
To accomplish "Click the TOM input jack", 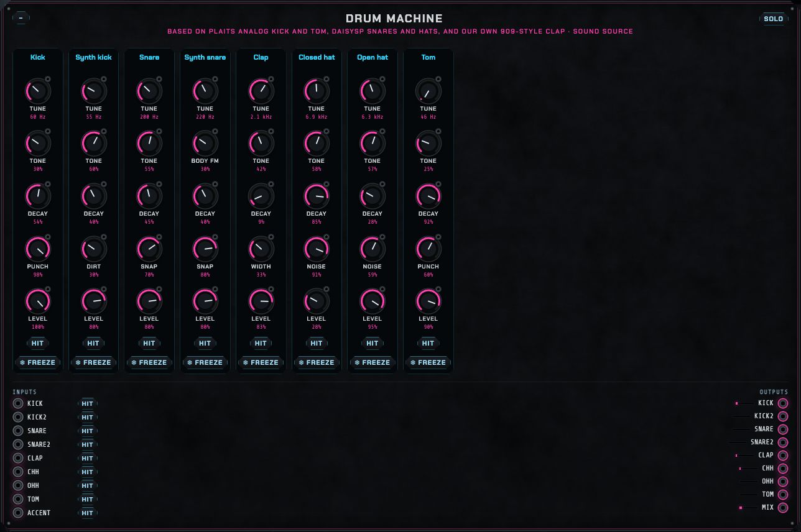I will 18,499.
